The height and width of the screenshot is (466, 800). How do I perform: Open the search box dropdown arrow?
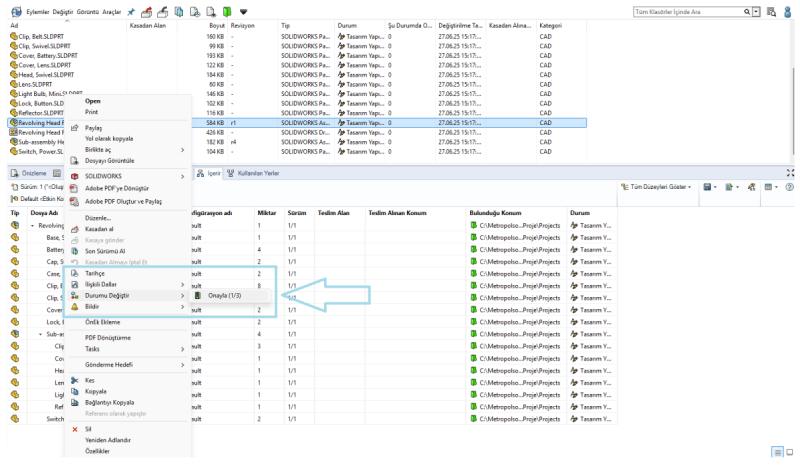(x=756, y=12)
